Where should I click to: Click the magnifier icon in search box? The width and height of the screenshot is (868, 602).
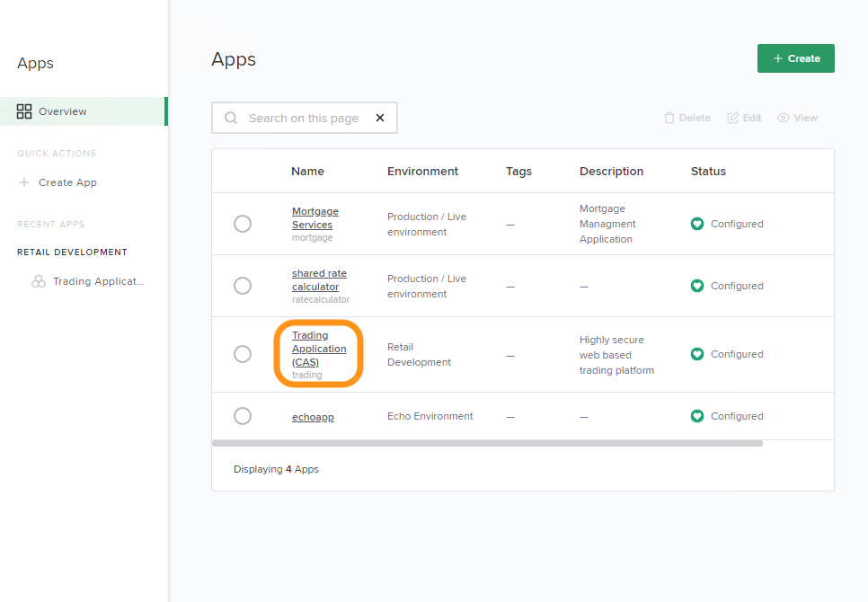pos(231,118)
